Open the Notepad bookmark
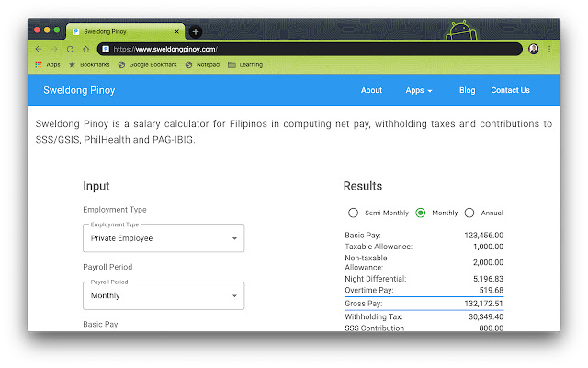The width and height of the screenshot is (588, 368). tap(202, 64)
